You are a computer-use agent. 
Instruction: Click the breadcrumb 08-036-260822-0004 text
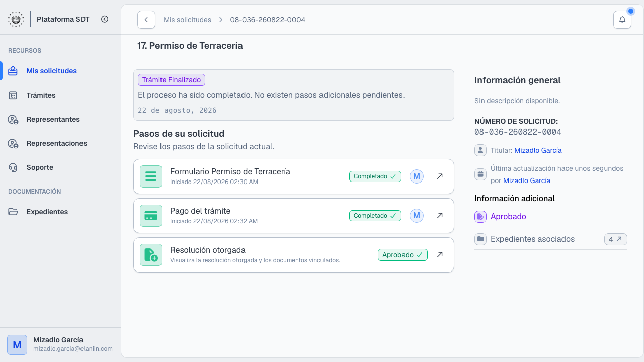click(x=268, y=20)
